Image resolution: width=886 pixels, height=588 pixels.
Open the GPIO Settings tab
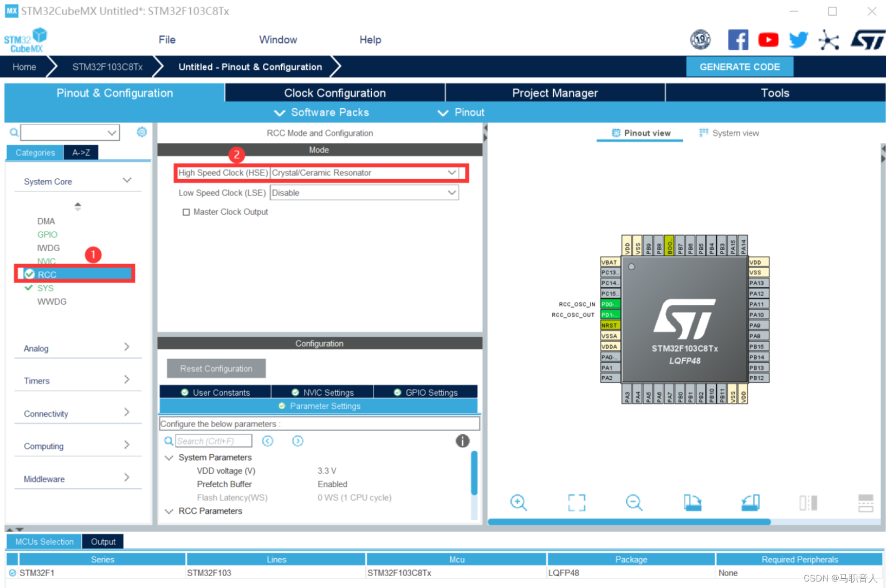[x=425, y=392]
